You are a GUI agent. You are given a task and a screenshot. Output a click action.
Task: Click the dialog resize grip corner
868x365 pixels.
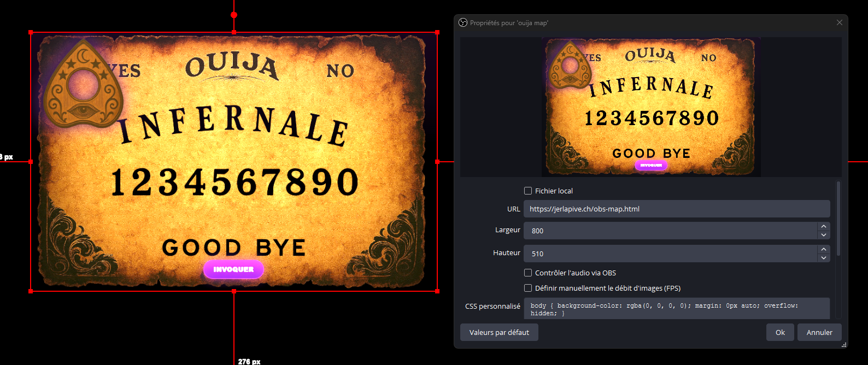pyautogui.click(x=844, y=345)
